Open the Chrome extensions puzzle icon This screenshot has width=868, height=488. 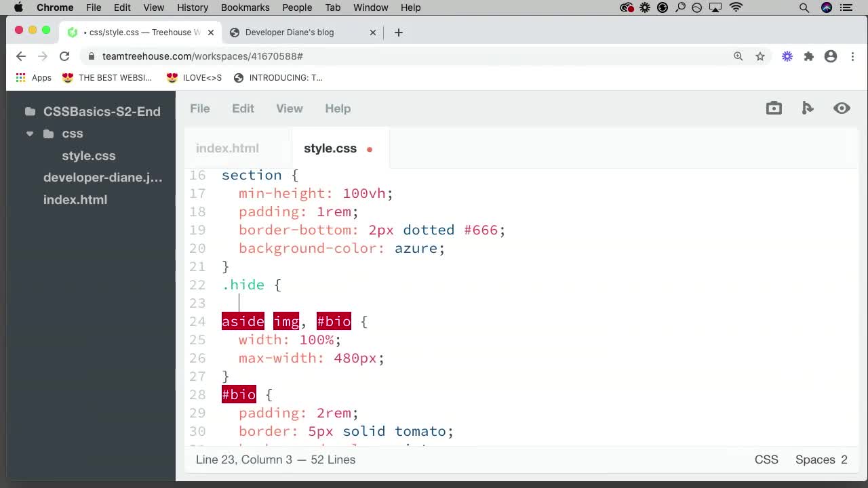point(808,56)
